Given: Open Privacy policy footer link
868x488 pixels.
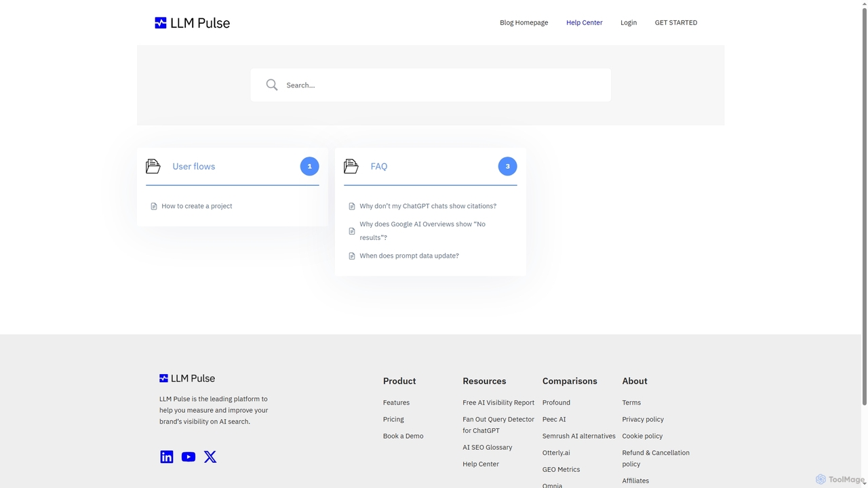Looking at the screenshot, I should (x=643, y=420).
